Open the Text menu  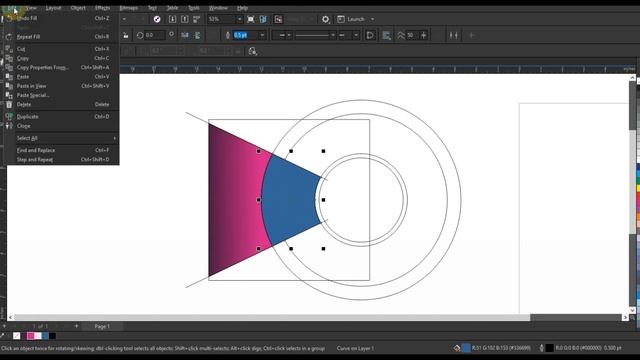[152, 8]
